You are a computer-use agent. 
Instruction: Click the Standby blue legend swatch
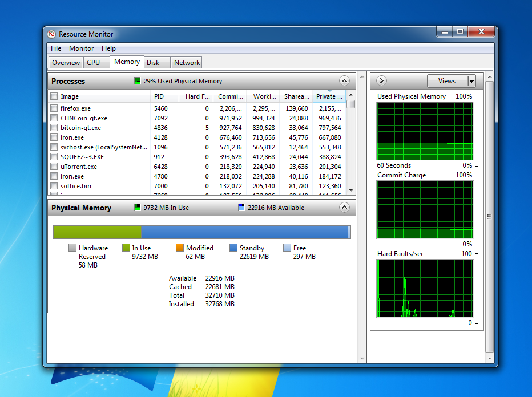point(233,248)
